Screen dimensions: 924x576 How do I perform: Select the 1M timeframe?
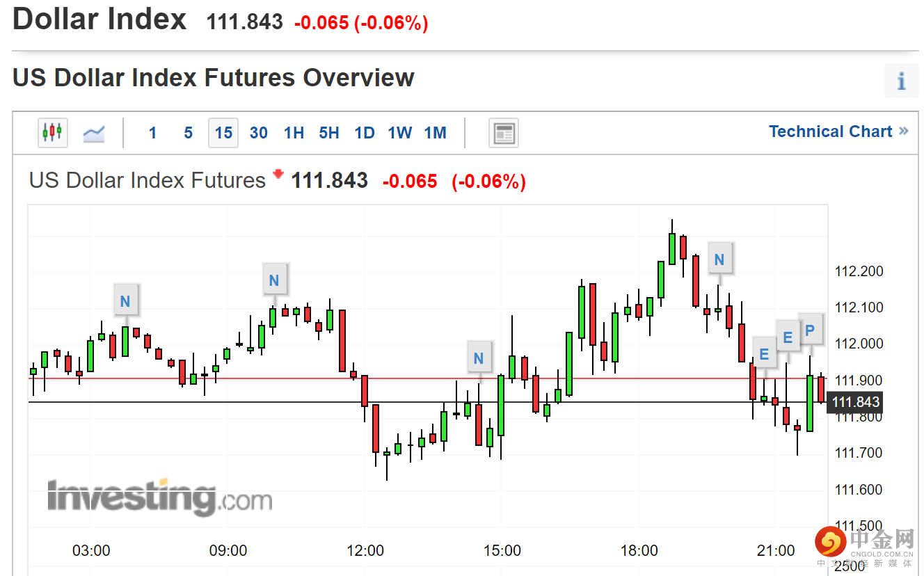[x=436, y=133]
